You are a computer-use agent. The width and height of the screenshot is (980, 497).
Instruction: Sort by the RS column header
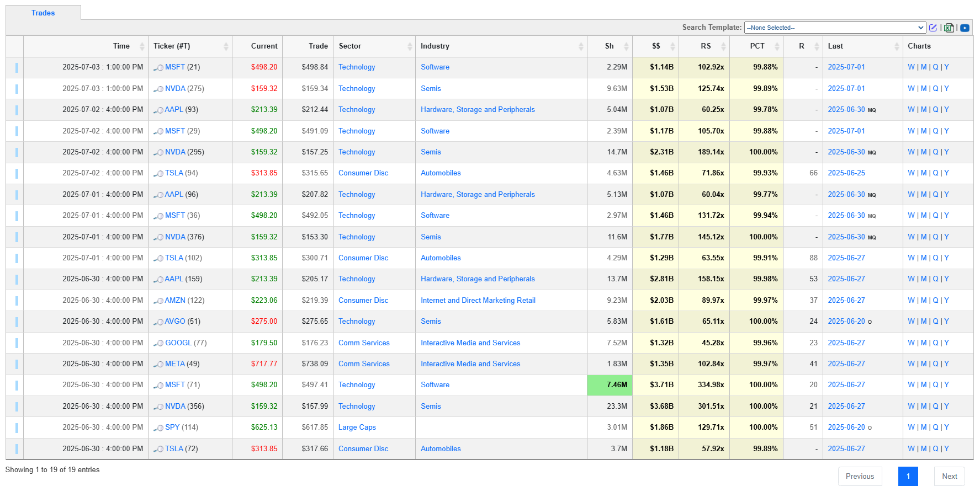pos(704,46)
